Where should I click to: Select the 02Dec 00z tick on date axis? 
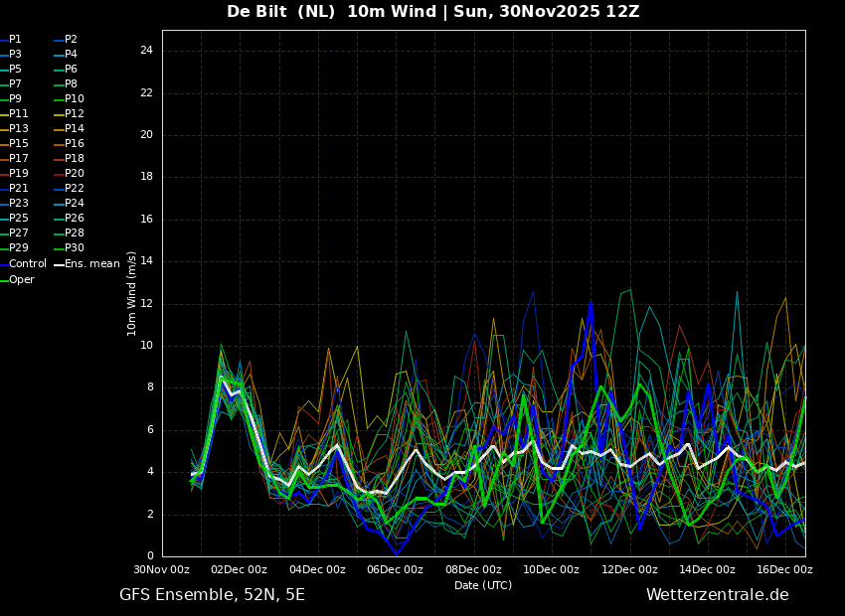pos(240,570)
